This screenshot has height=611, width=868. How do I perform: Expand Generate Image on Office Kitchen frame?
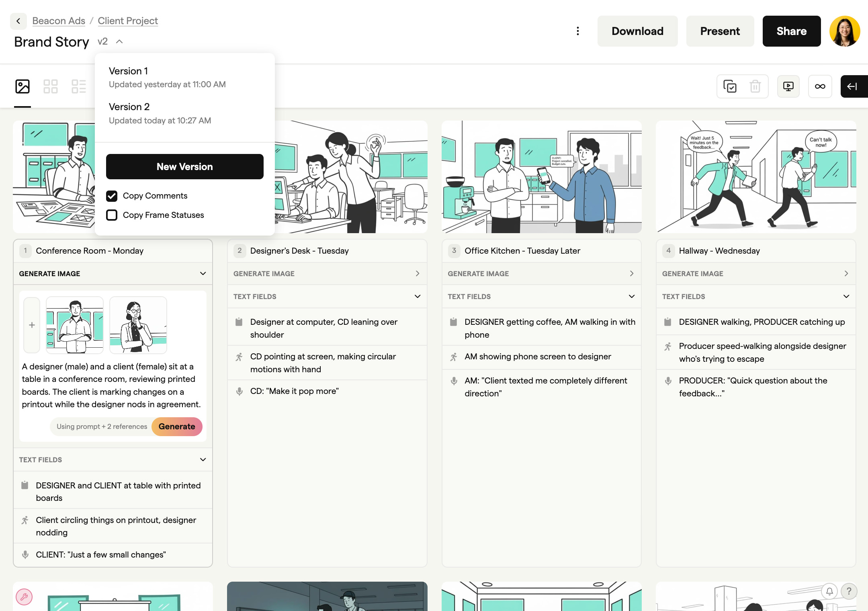[x=632, y=274]
